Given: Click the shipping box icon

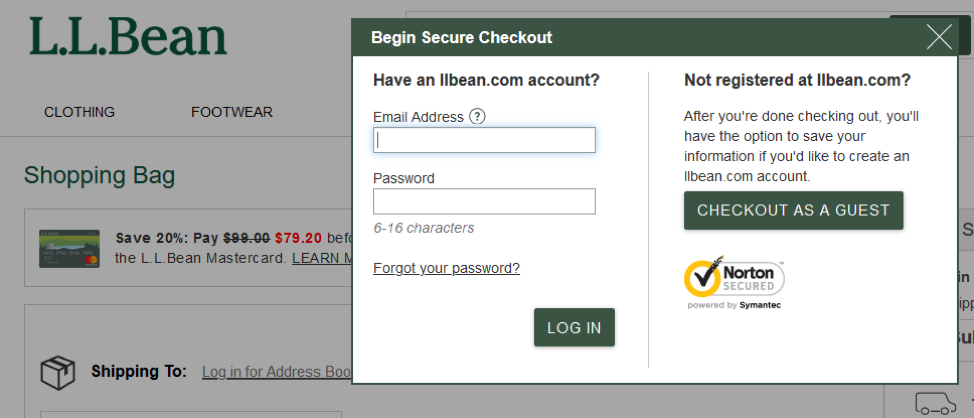Looking at the screenshot, I should (57, 372).
